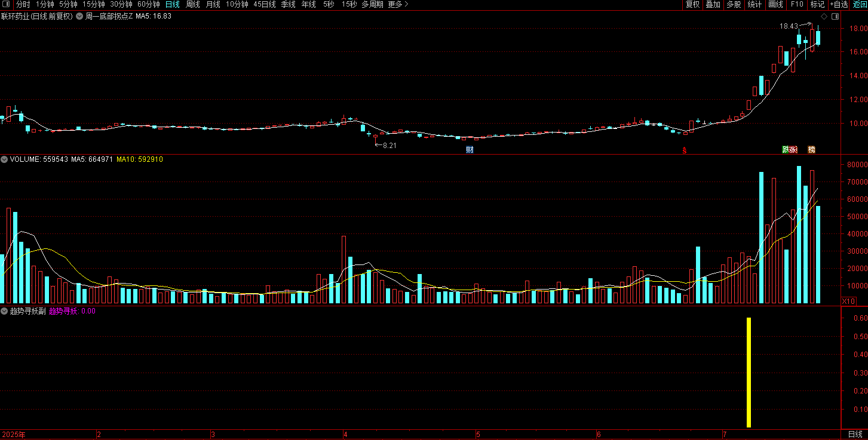Image resolution: width=868 pixels, height=440 pixels.
Task: Click month 4 on the time axis
Action: click(x=346, y=434)
